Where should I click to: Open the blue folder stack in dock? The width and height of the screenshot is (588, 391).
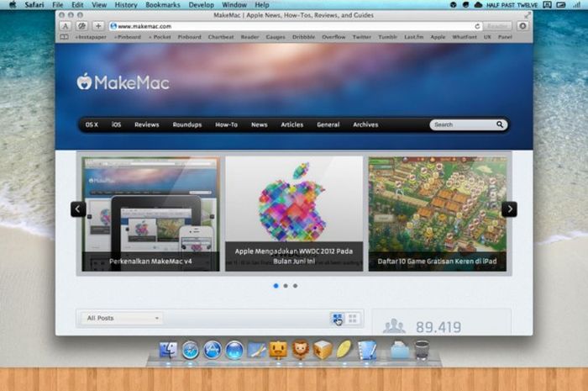(399, 350)
